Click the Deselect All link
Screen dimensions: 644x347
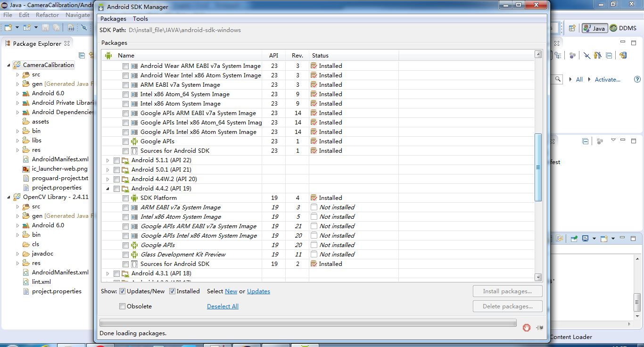pos(223,306)
